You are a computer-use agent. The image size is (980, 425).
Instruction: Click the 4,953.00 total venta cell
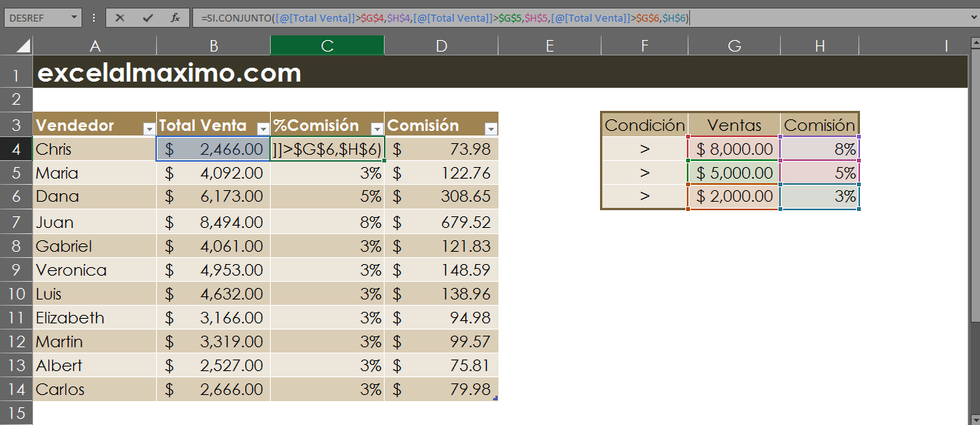click(x=213, y=270)
